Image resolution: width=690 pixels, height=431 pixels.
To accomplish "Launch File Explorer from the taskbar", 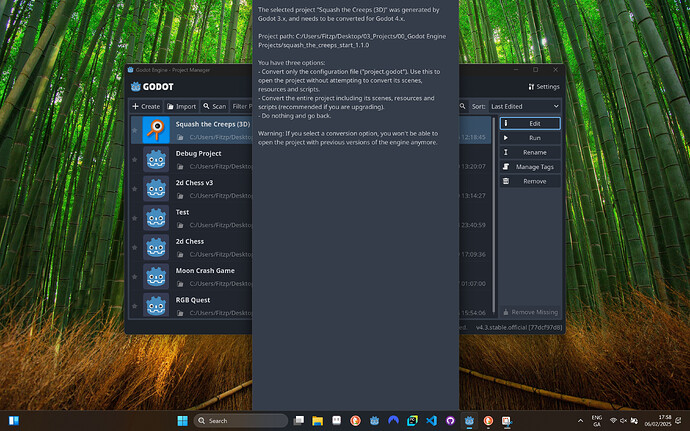I will [x=318, y=421].
